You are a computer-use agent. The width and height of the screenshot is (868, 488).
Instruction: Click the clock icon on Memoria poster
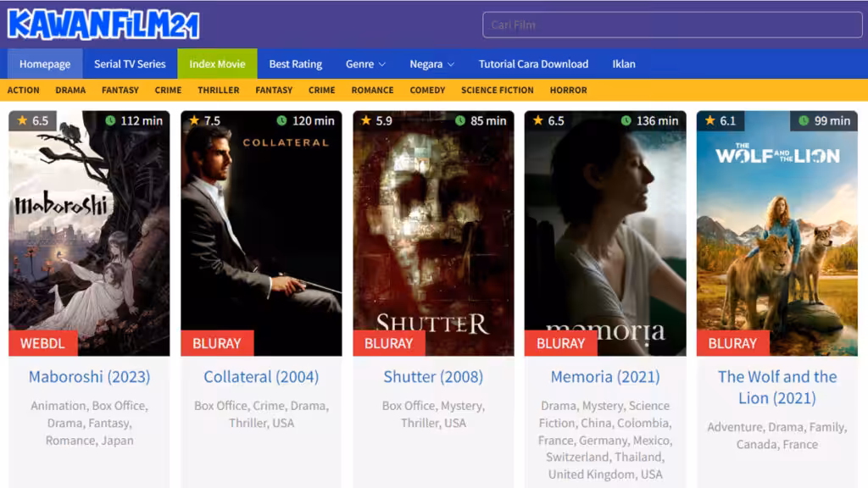[626, 120]
